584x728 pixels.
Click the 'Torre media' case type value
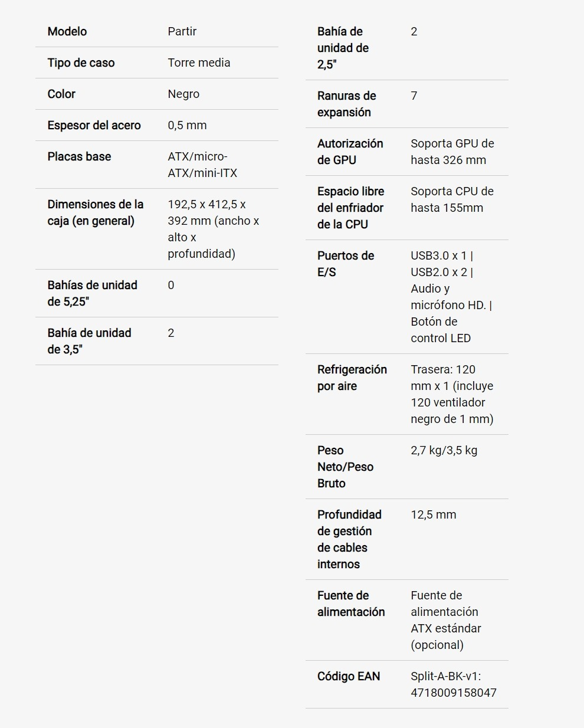(199, 63)
